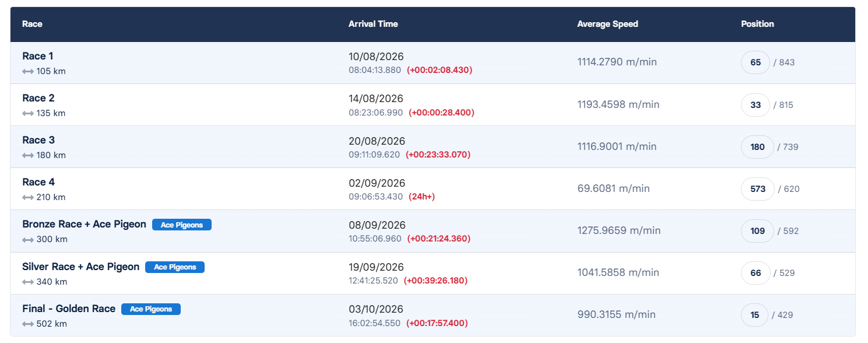Screen dimensions: 868x343
Task: Click the distance icon beside 180 km
Action: coord(28,155)
